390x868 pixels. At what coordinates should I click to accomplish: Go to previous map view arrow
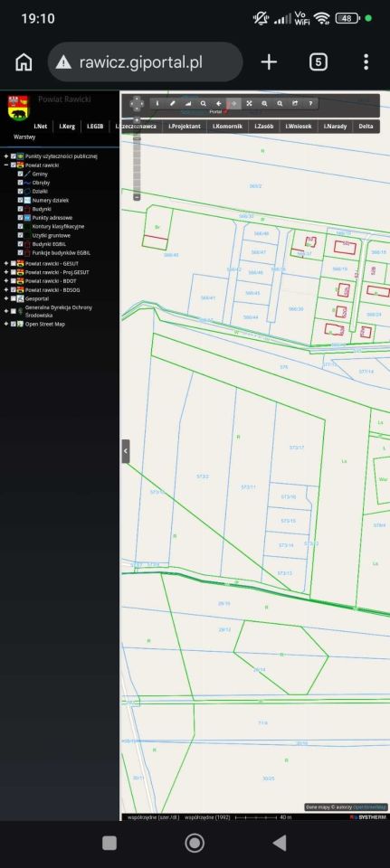coord(219,103)
